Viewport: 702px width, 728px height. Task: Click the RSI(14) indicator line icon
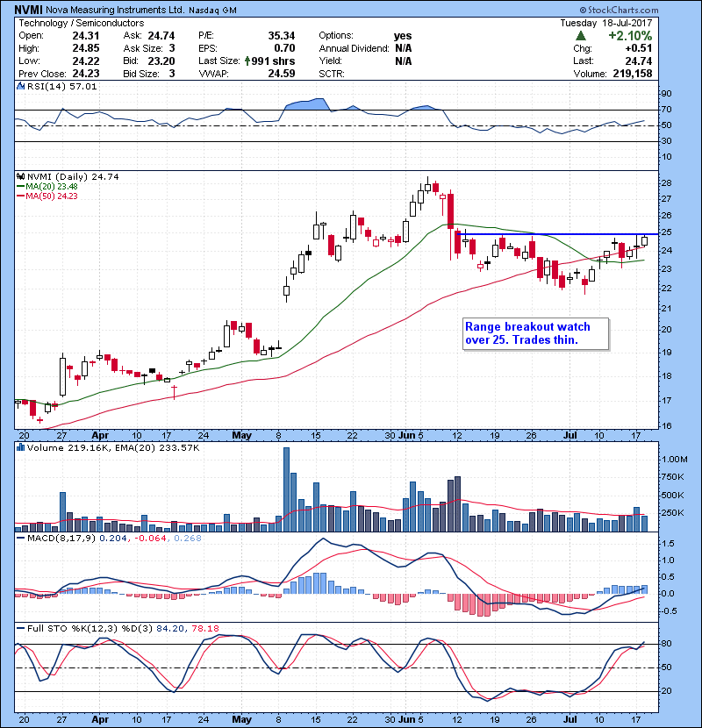pos(20,86)
